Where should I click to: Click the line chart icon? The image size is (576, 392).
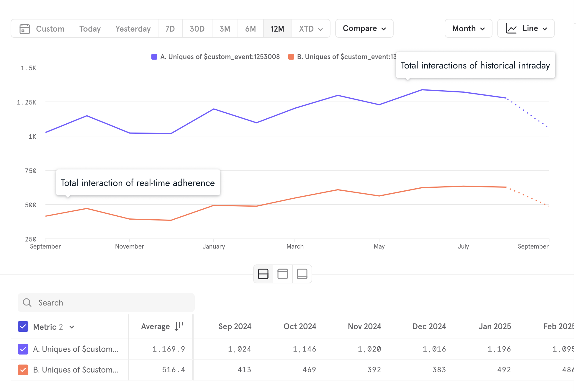click(511, 29)
